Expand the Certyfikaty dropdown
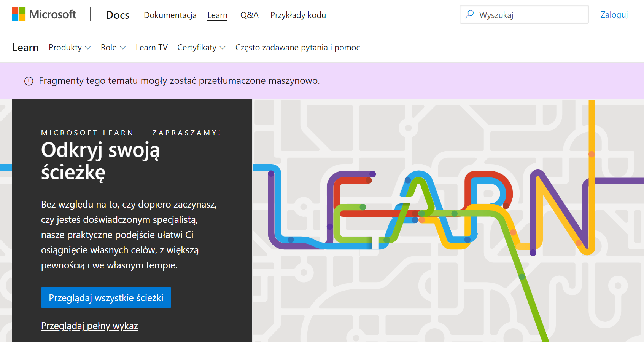Screen dimensions: 644x342 point(201,48)
